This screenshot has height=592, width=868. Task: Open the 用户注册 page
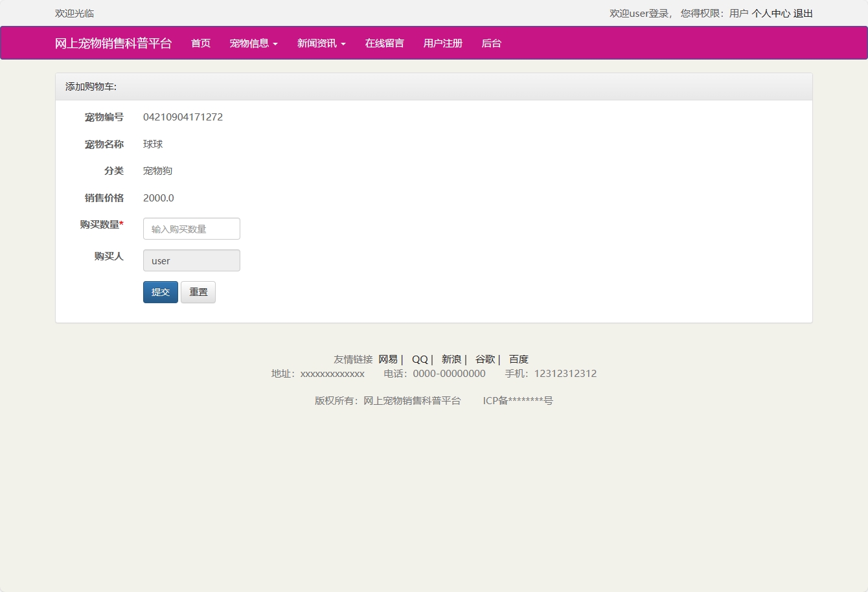click(443, 43)
